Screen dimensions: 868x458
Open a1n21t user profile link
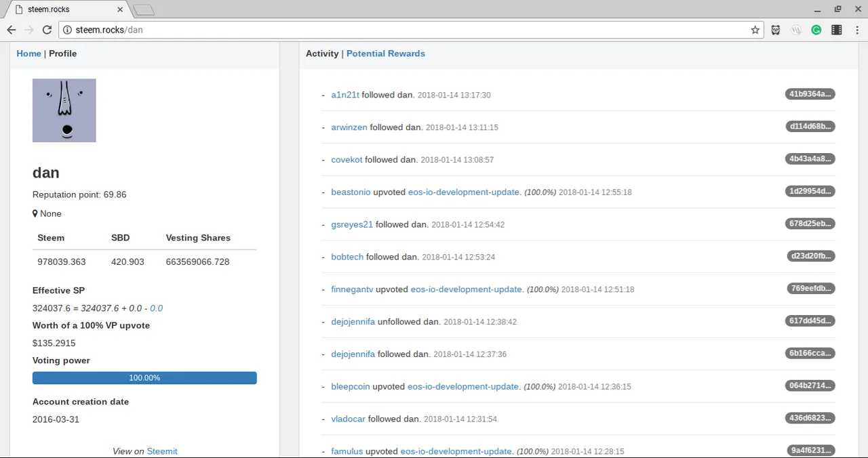point(345,95)
